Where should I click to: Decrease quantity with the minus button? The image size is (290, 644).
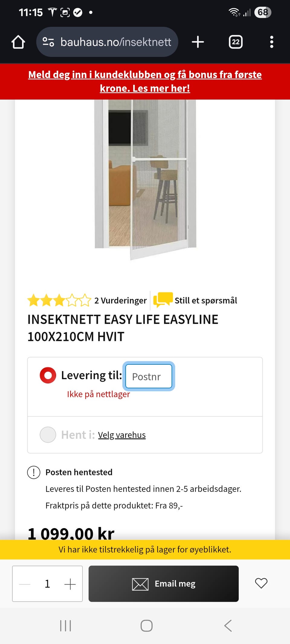pyautogui.click(x=25, y=584)
